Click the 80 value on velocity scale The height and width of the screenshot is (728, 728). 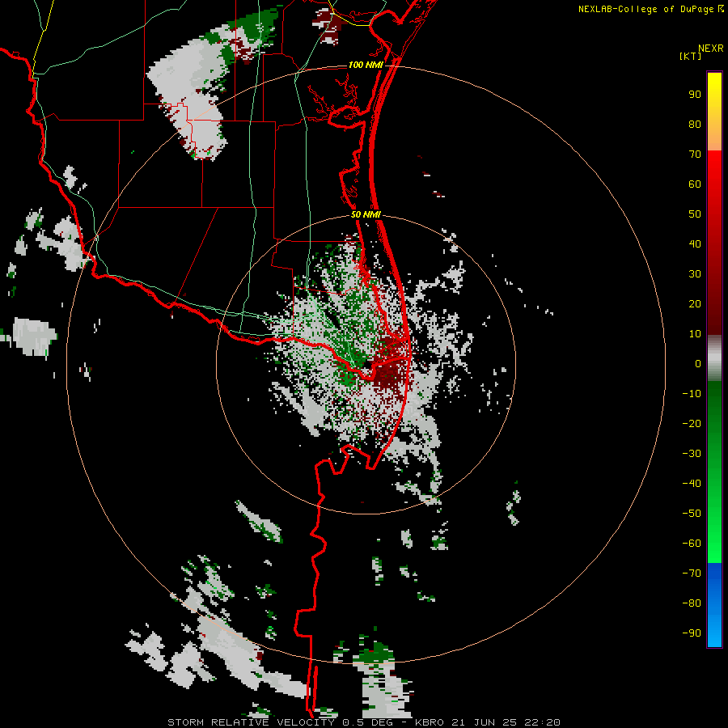pos(695,124)
